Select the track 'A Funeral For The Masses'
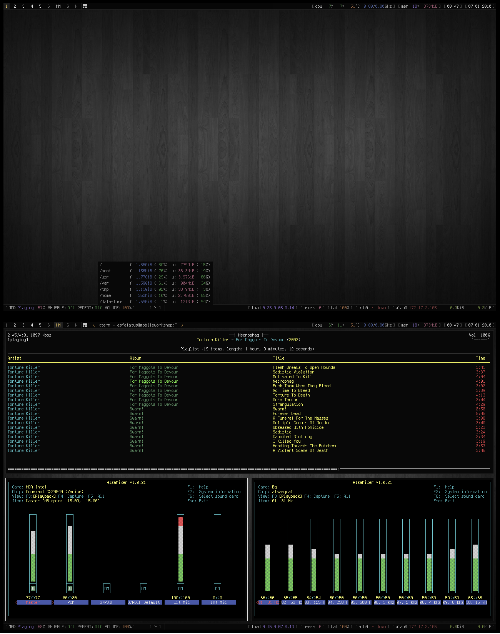This screenshot has height=634, width=500. click(x=300, y=418)
